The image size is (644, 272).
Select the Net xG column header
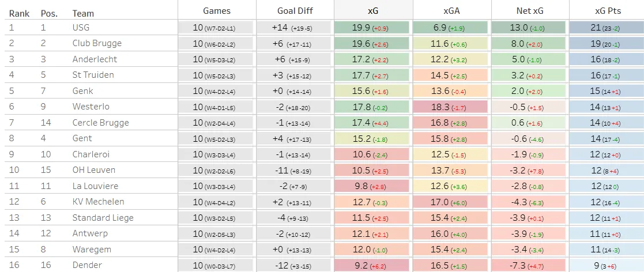pyautogui.click(x=529, y=11)
